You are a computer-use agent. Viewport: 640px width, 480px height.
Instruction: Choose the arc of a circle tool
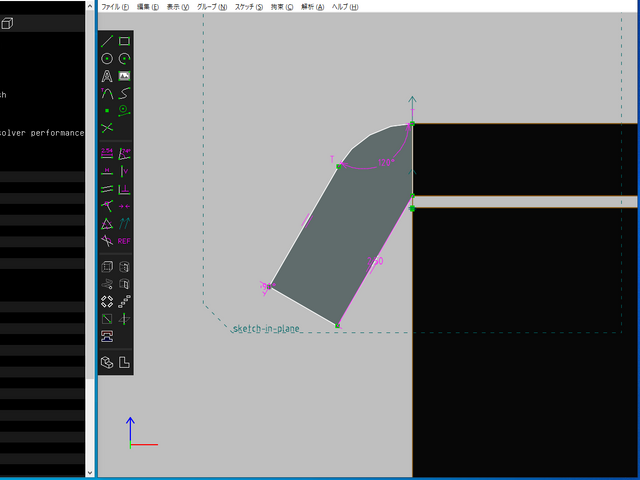[x=124, y=58]
